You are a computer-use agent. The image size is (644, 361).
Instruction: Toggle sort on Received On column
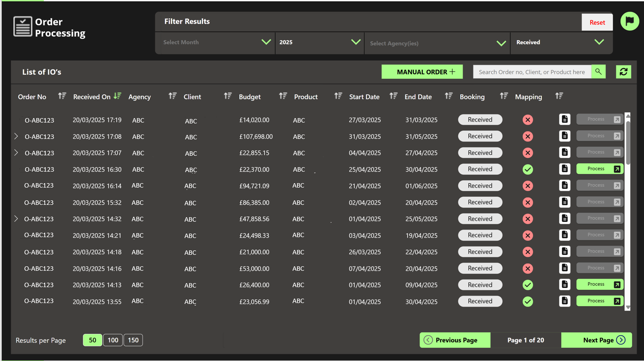point(117,96)
